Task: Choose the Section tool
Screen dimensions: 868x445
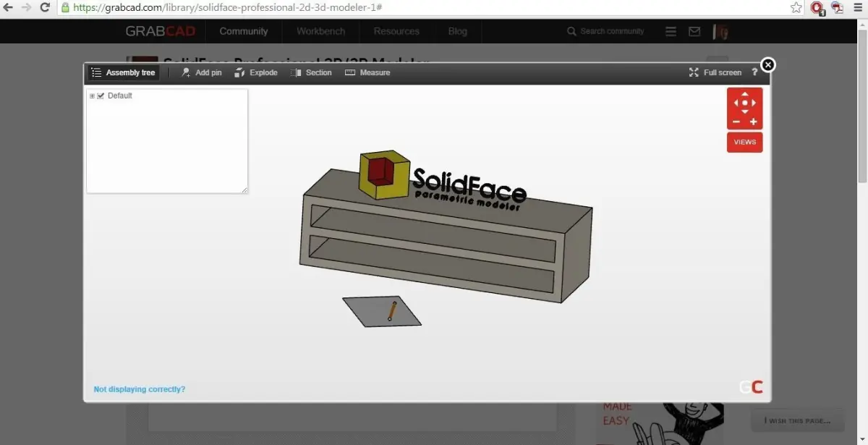Action: click(311, 72)
